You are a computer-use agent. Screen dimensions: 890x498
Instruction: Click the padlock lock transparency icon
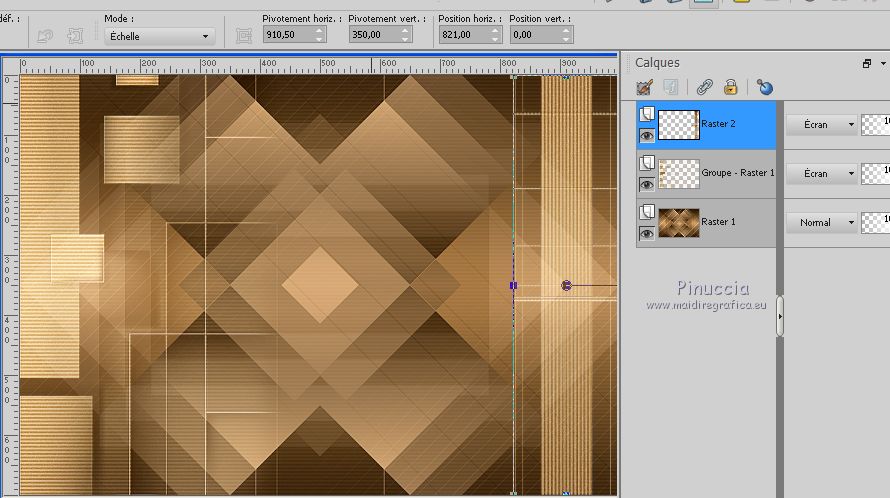(731, 87)
